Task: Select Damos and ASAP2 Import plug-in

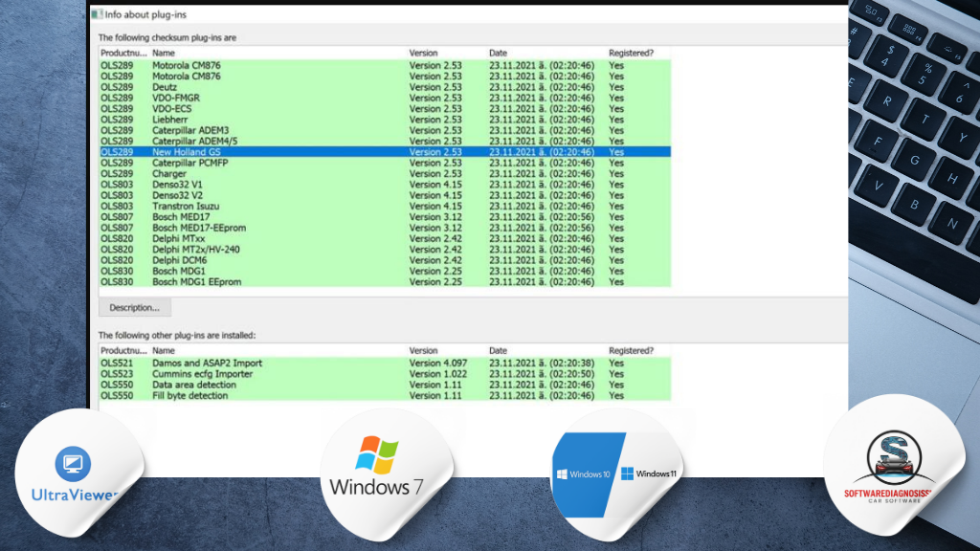Action: point(207,364)
